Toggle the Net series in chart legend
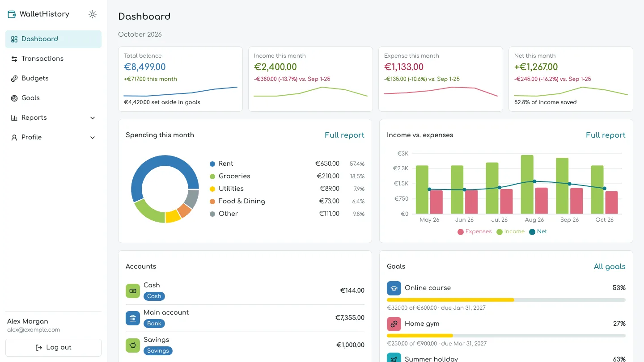This screenshot has height=362, width=644. pyautogui.click(x=538, y=232)
